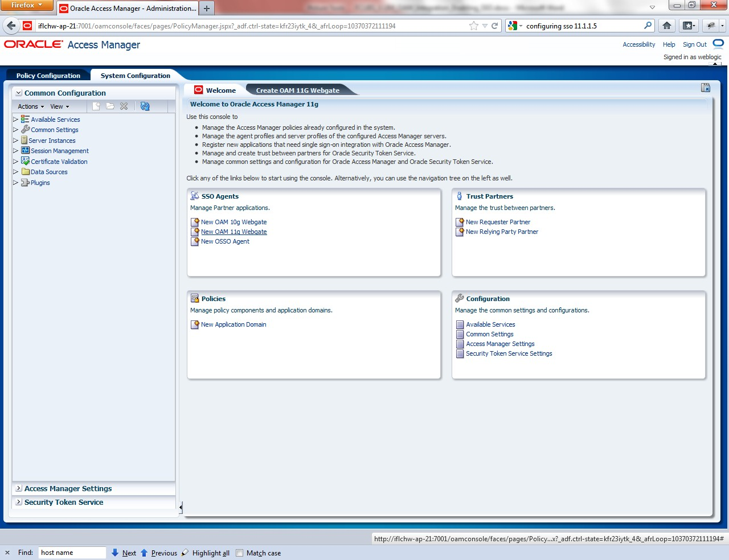
Task: Click the Certificate Validation icon in tree
Action: pos(25,161)
